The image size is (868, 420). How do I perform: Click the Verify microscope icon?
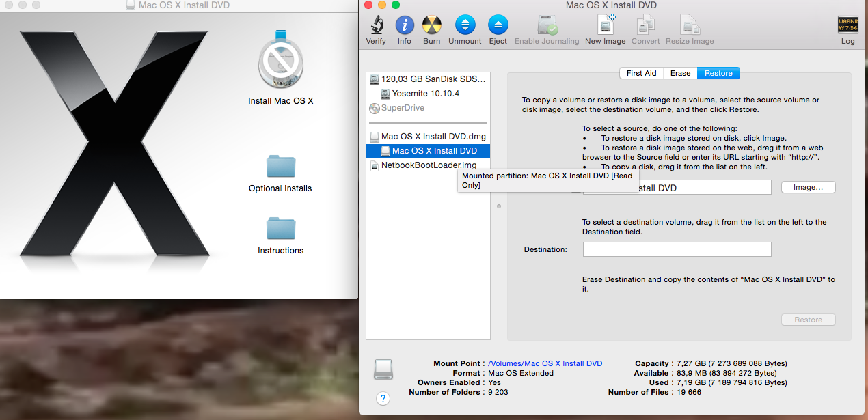376,25
